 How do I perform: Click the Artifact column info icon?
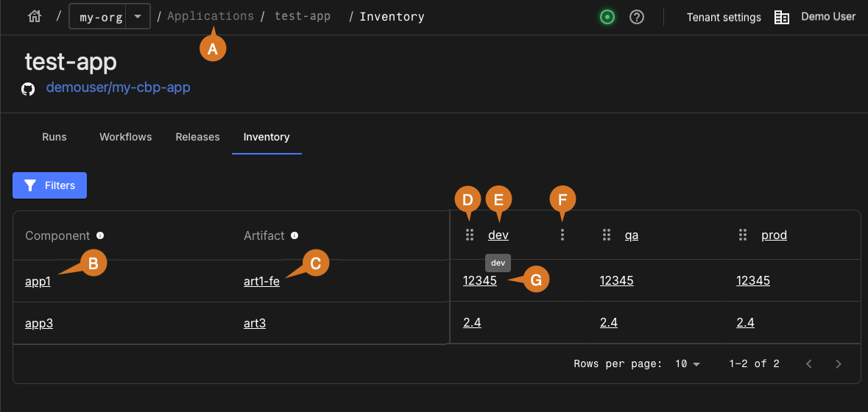[x=294, y=235]
